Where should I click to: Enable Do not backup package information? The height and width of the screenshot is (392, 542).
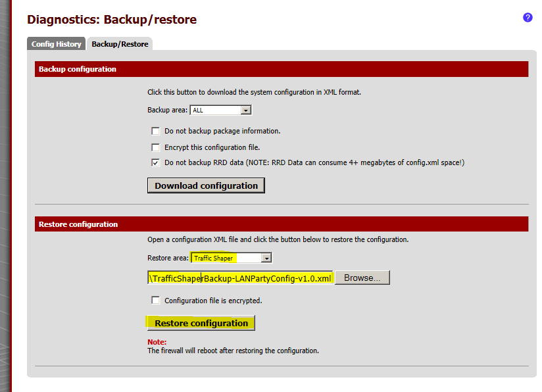[x=156, y=131]
